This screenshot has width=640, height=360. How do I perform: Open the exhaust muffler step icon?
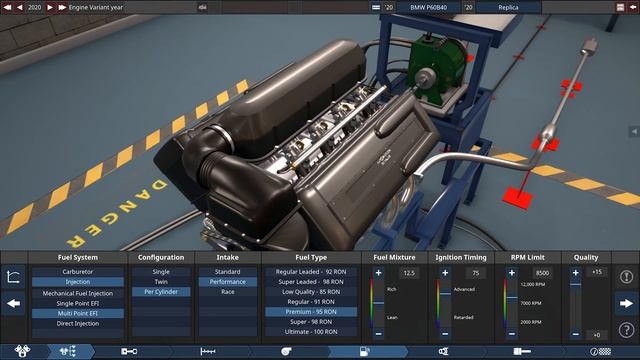pyautogui.click(x=522, y=351)
